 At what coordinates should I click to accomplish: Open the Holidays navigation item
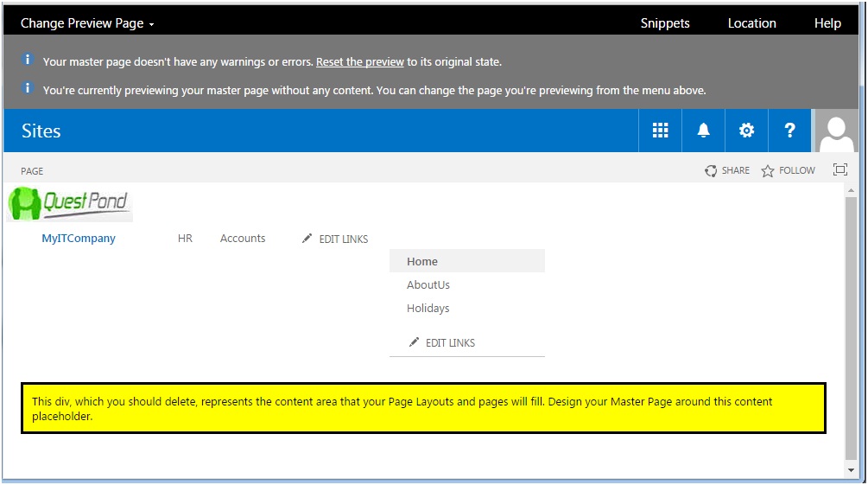tap(428, 308)
